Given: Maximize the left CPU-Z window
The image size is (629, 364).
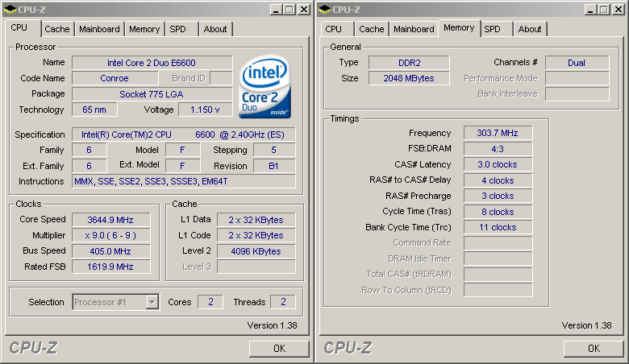Looking at the screenshot, I should pyautogui.click(x=290, y=9).
